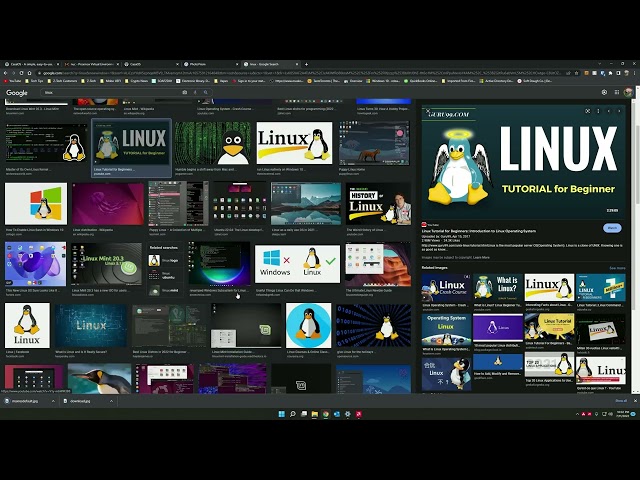Open taskbar Search
The width and height of the screenshot is (640, 480).
click(x=293, y=414)
